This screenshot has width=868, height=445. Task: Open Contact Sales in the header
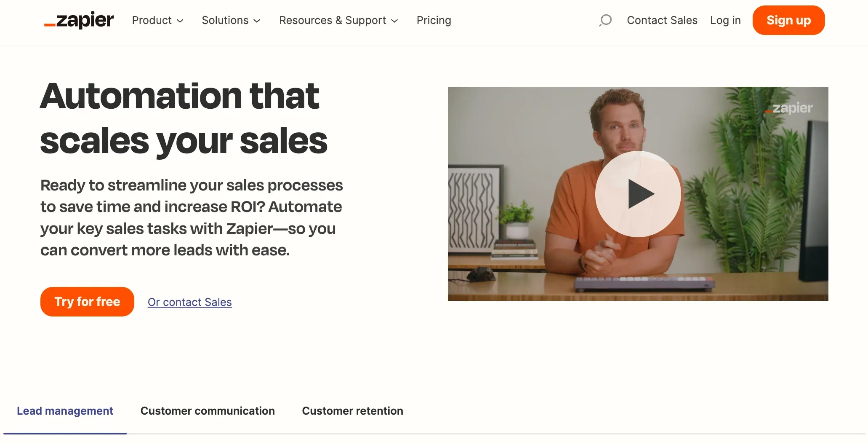[662, 20]
